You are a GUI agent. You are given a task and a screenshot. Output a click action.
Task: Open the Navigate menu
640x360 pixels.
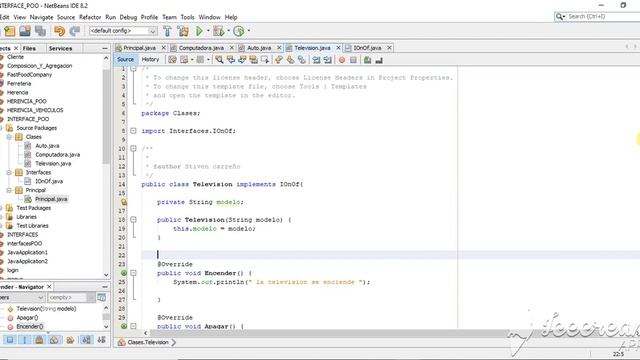(41, 17)
